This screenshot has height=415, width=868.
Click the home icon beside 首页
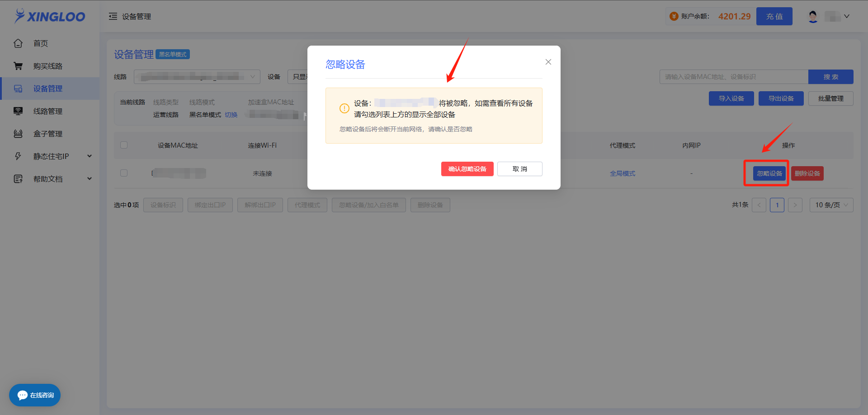(x=18, y=43)
